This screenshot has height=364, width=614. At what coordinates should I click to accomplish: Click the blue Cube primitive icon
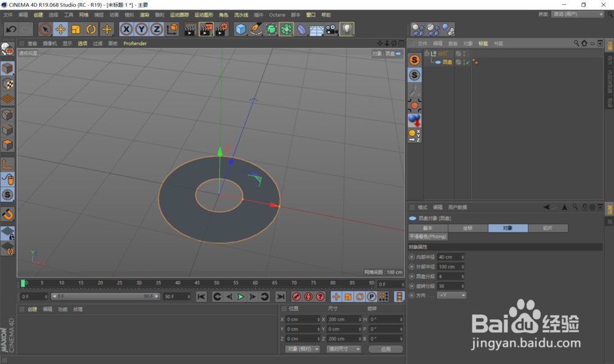pos(241,29)
